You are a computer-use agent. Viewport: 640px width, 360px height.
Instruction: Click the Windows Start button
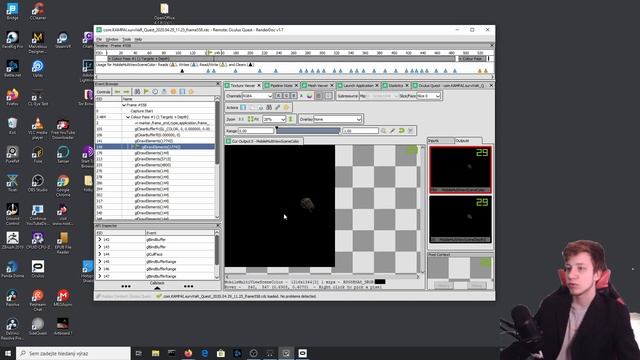point(8,353)
